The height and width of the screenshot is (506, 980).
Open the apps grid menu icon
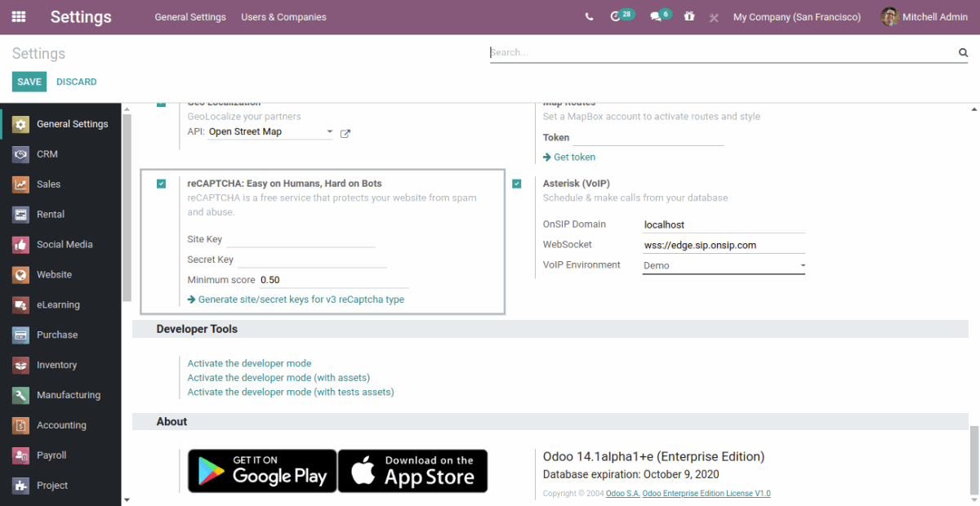coord(19,17)
